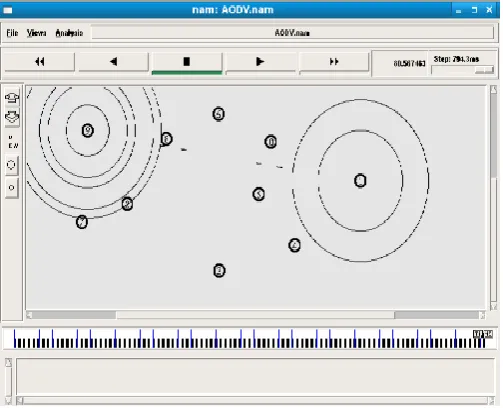Image resolution: width=503 pixels, height=408 pixels.
Task: Click the fast forward button
Action: click(x=334, y=62)
